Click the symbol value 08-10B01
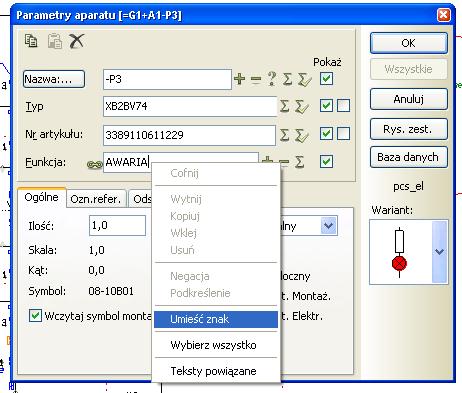This screenshot has width=462, height=393. [x=111, y=291]
